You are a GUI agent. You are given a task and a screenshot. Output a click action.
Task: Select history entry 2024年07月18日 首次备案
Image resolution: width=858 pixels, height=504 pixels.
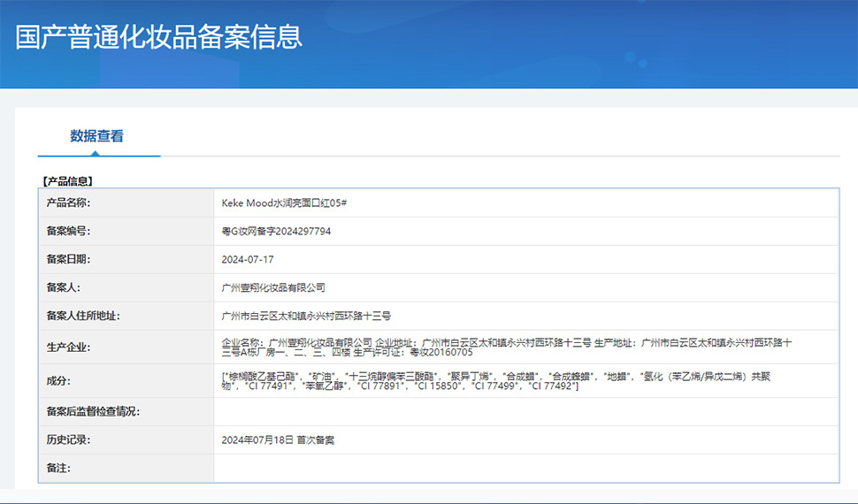coord(278,440)
